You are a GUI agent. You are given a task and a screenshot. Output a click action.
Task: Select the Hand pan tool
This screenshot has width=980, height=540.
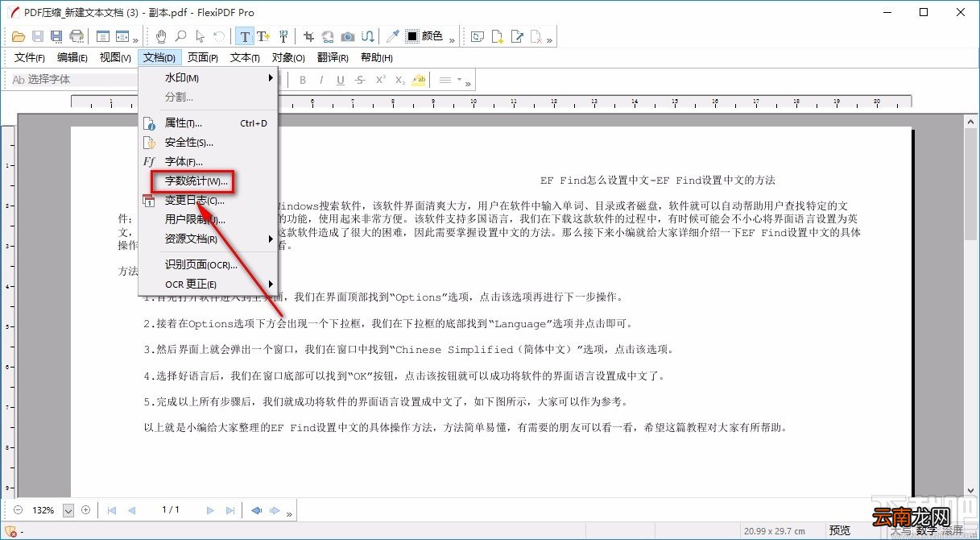coord(161,36)
